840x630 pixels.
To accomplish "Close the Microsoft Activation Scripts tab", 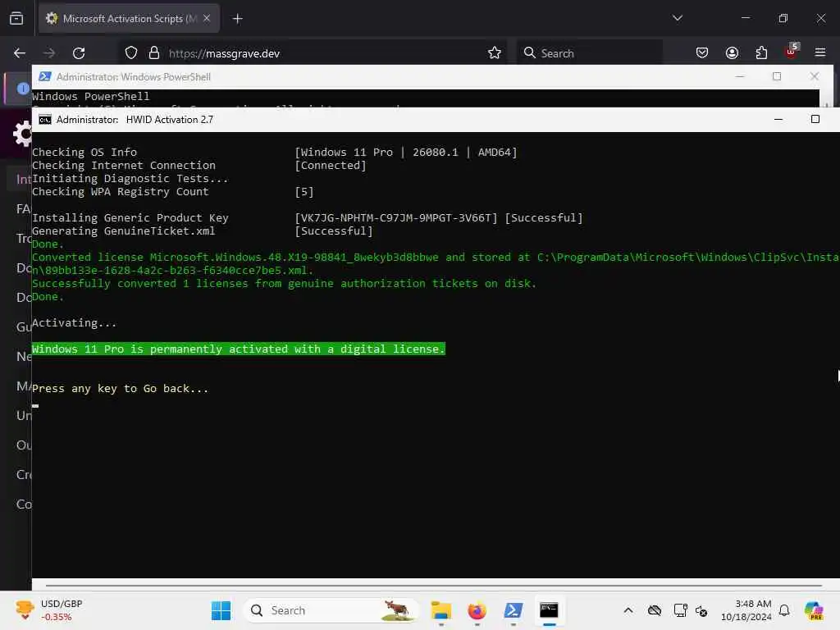I will [x=207, y=18].
